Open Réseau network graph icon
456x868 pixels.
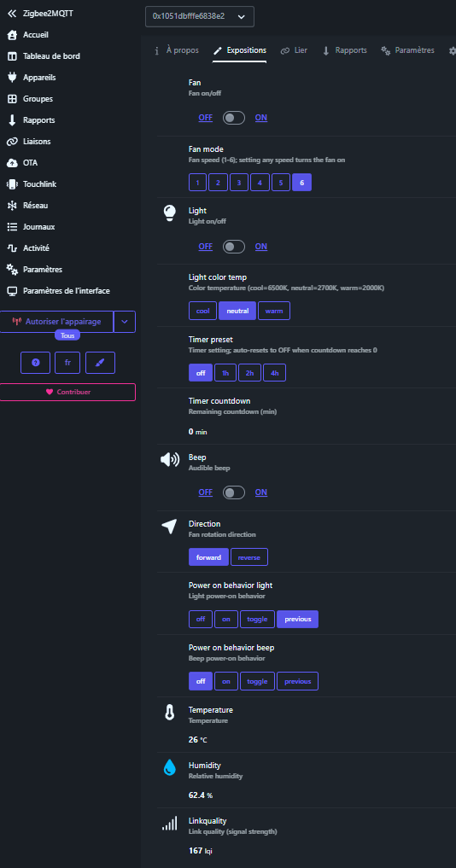12,206
